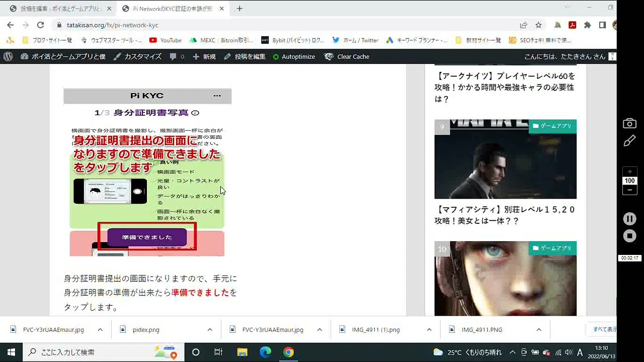
Task: Show hidden tray icons chevron
Action: click(513, 352)
